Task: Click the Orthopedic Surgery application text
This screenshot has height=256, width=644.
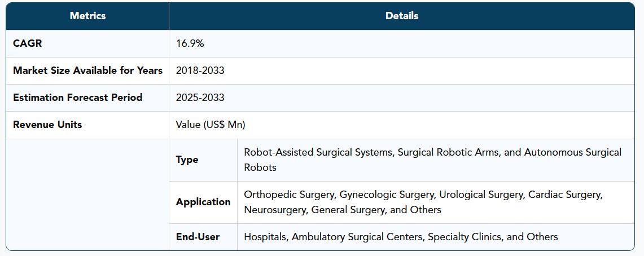Action: [289, 195]
